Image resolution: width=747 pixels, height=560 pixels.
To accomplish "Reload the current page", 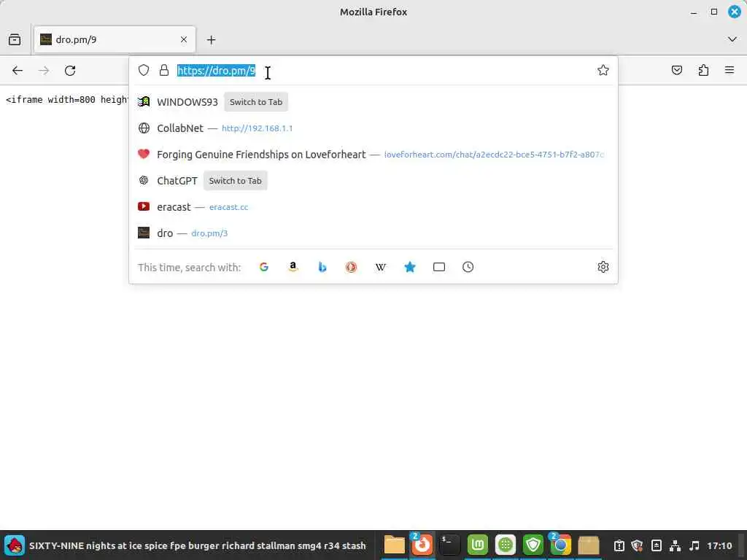I will click(x=70, y=71).
